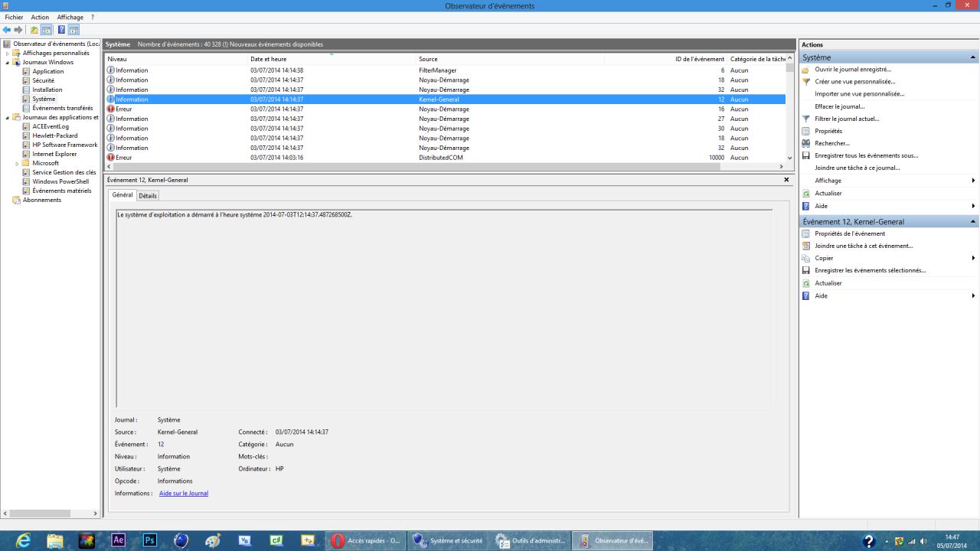Close the event preview pane with the X

[x=786, y=180]
